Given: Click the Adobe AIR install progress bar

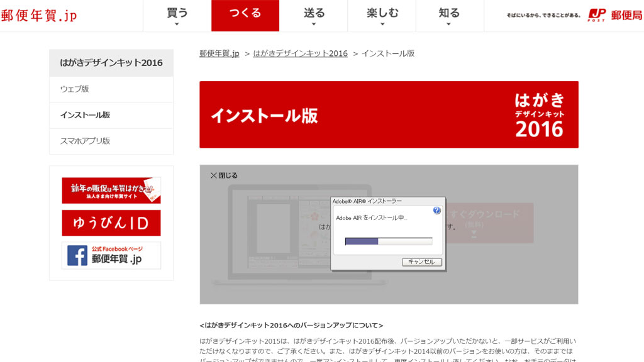Looking at the screenshot, I should pyautogui.click(x=389, y=241).
